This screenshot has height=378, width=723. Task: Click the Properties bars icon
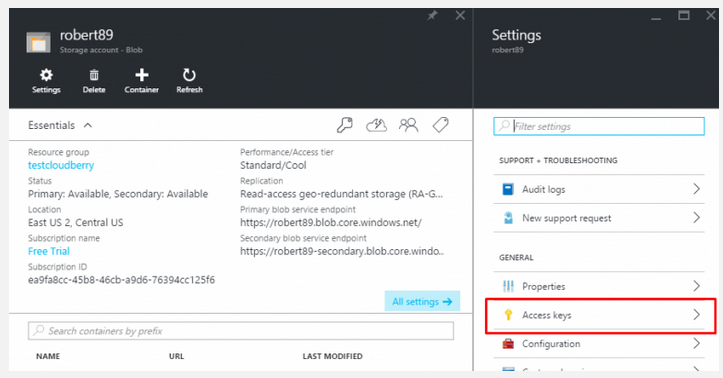pos(508,286)
